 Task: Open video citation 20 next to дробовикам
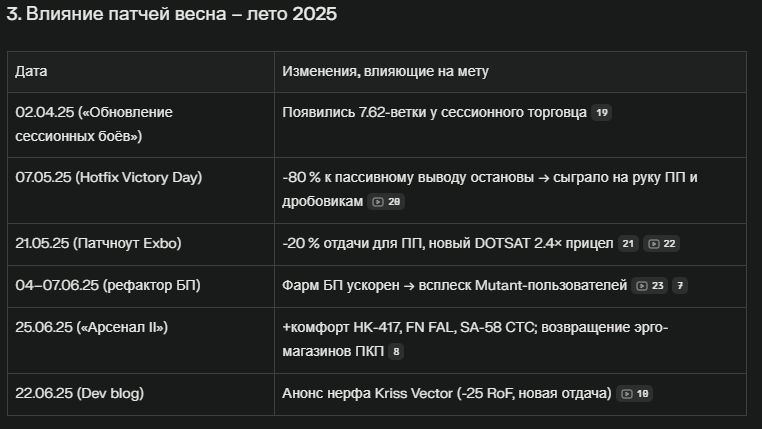click(x=386, y=202)
